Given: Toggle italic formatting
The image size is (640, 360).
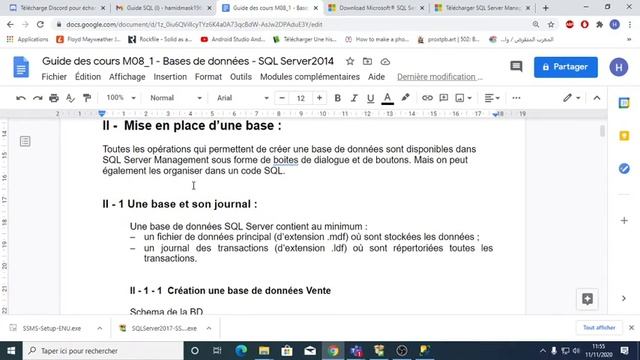Looking at the screenshot, I should pyautogui.click(x=354, y=98).
